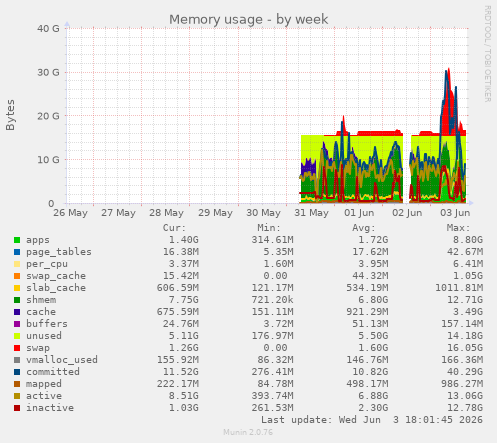Viewport: 497px width, 443px height.
Task: Click the shmem legend color swatch
Action: pos(17,300)
